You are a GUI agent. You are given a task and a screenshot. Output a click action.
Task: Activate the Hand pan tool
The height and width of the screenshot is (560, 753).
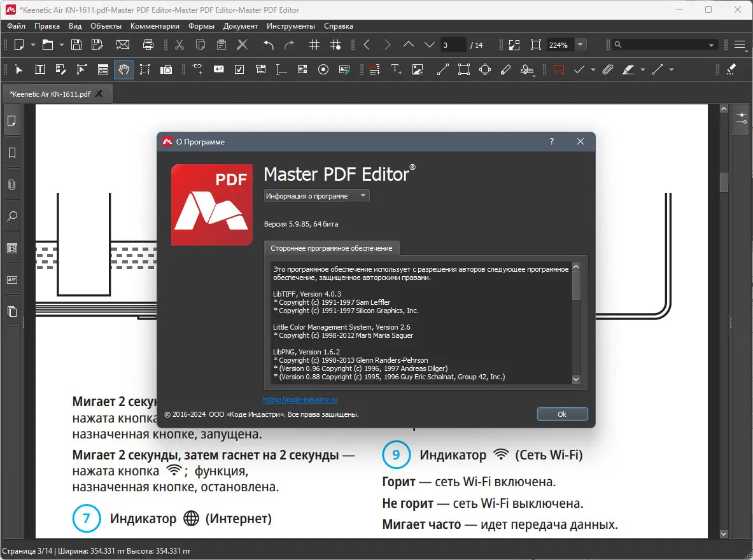(x=124, y=69)
